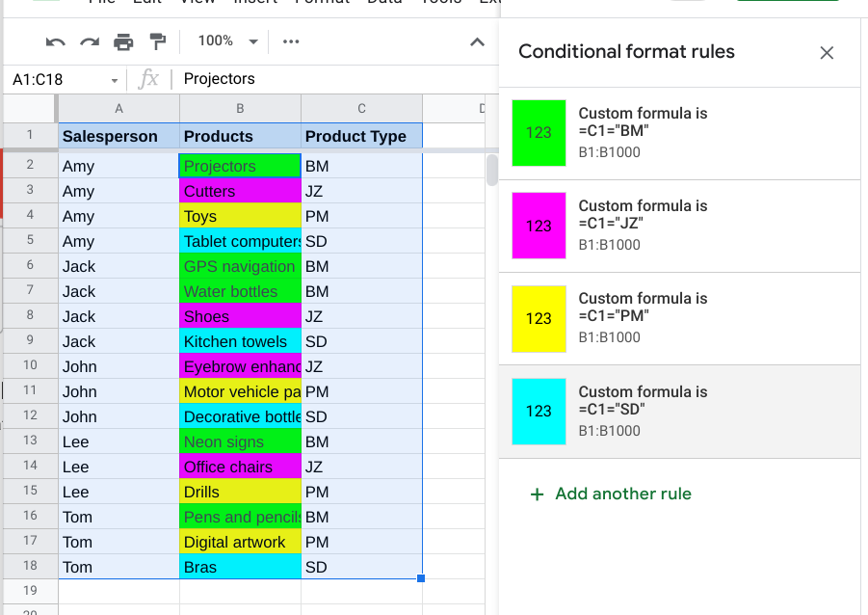Image resolution: width=868 pixels, height=615 pixels.
Task: Click the select-all corner box of the sheet
Action: point(30,108)
